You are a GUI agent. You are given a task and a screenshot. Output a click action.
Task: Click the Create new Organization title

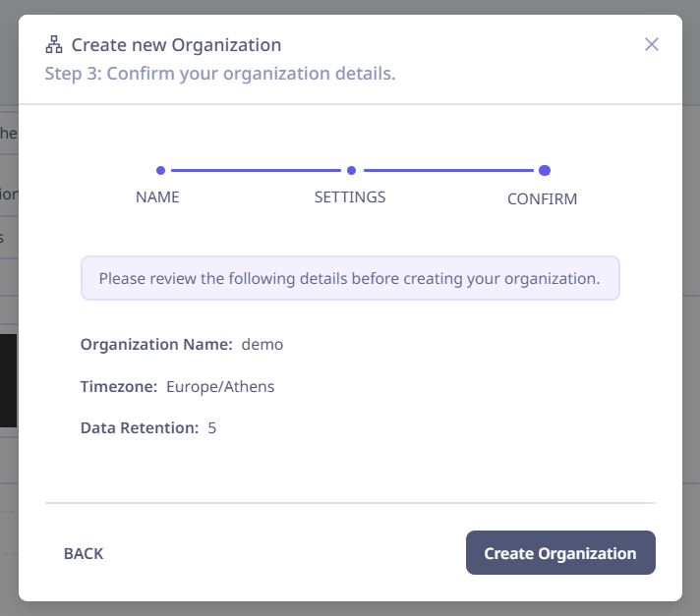tap(176, 45)
